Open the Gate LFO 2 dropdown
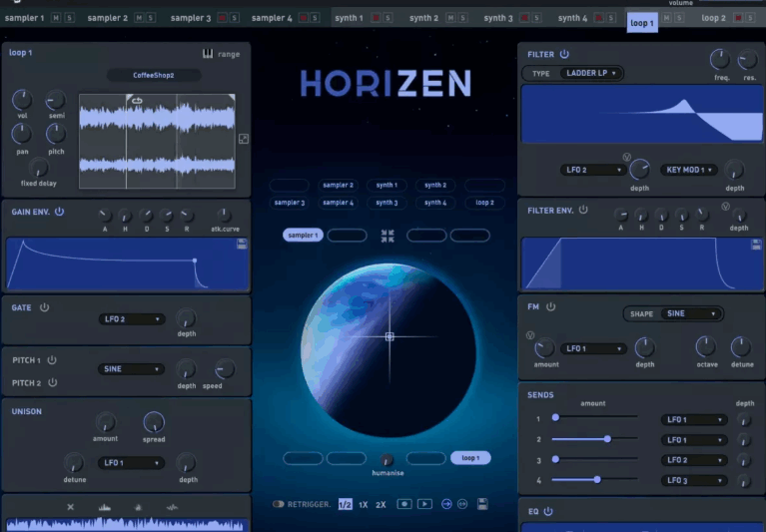The width and height of the screenshot is (766, 532). pos(132,319)
